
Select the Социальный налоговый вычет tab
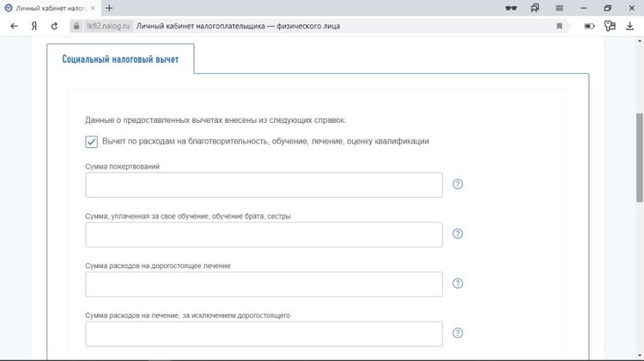[x=120, y=59]
